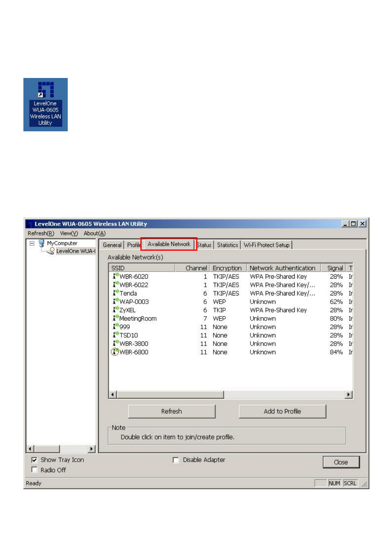Select the WBR-6020 network signal icon
392x554 pixels.
pyautogui.click(x=116, y=276)
